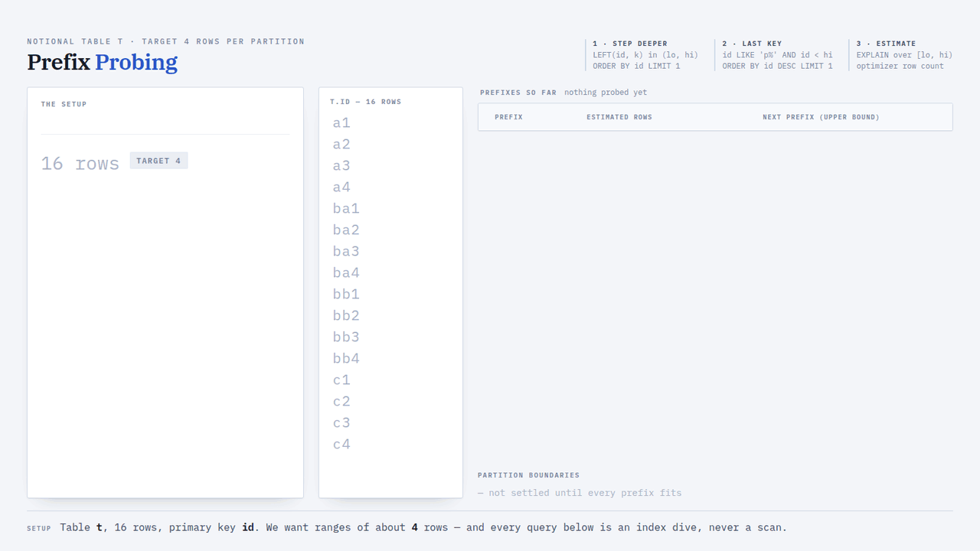Click the "T.ID — 16 ROWS" list header
Image resolution: width=980 pixels, height=551 pixels.
(x=366, y=102)
